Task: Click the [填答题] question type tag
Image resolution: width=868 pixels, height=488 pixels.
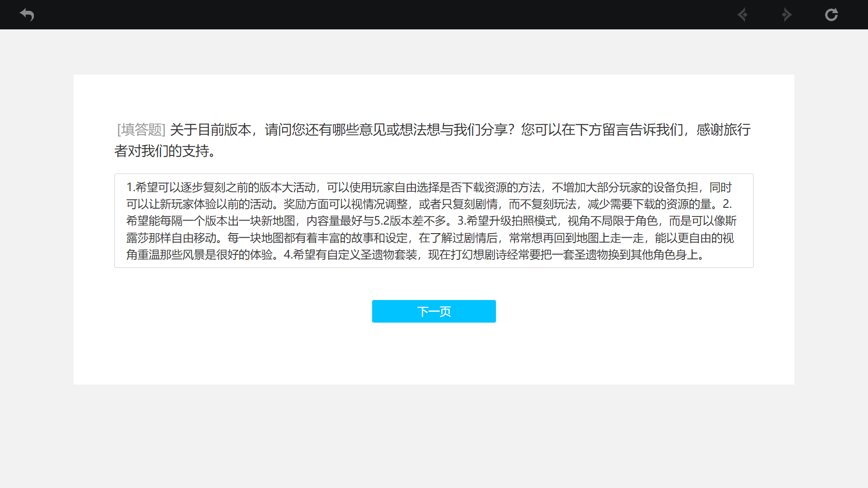Action: click(x=141, y=130)
